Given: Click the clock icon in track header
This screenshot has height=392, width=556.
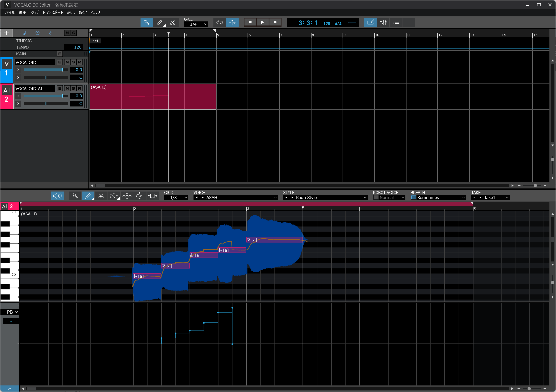Looking at the screenshot, I should [37, 33].
